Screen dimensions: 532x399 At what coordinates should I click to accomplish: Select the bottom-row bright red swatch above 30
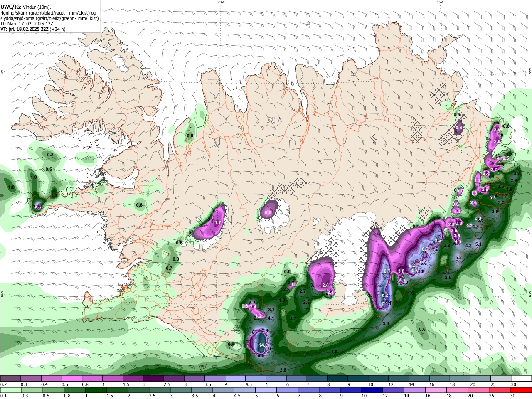[521, 390]
